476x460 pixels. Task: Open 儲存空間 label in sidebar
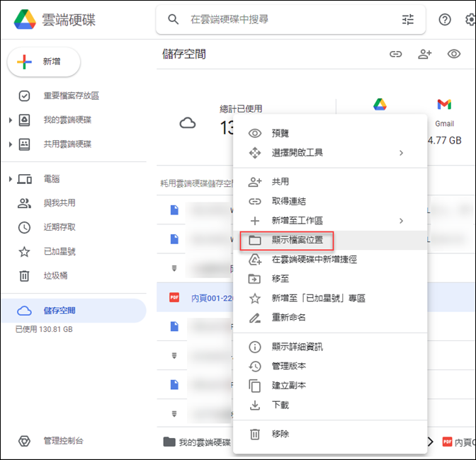(x=59, y=311)
